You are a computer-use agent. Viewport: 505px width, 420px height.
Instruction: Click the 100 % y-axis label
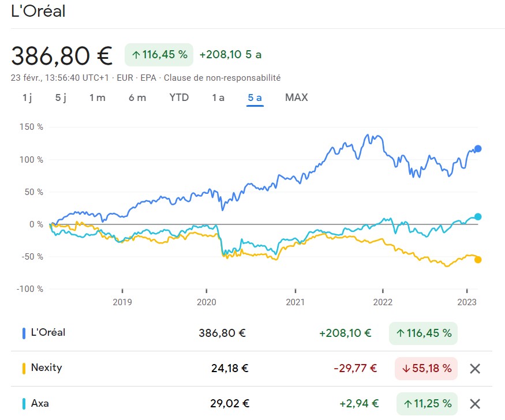click(x=31, y=160)
